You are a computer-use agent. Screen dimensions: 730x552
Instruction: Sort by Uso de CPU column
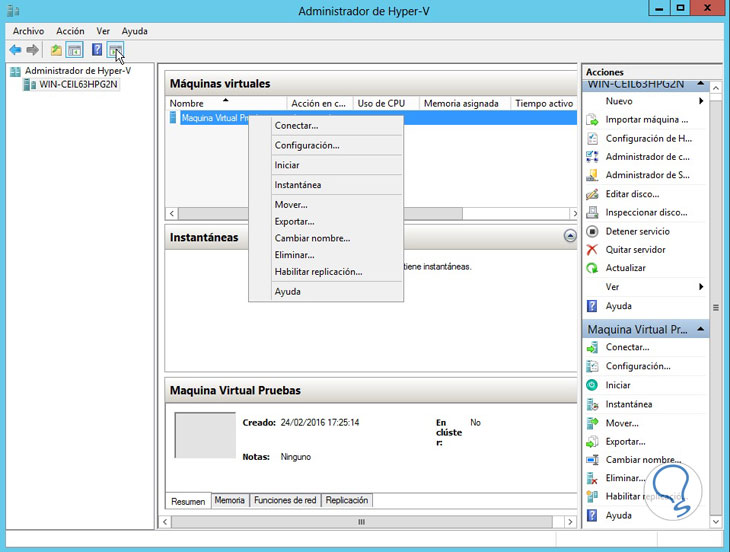coord(386,103)
